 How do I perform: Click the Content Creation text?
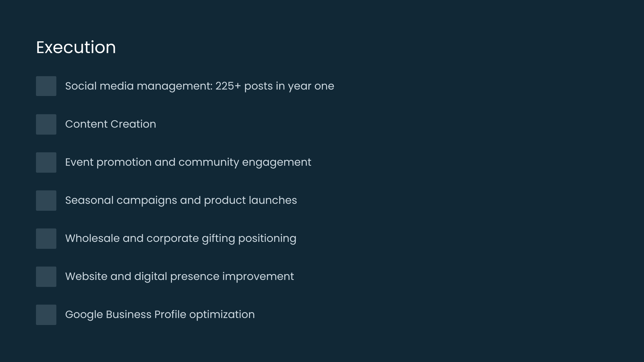point(110,124)
